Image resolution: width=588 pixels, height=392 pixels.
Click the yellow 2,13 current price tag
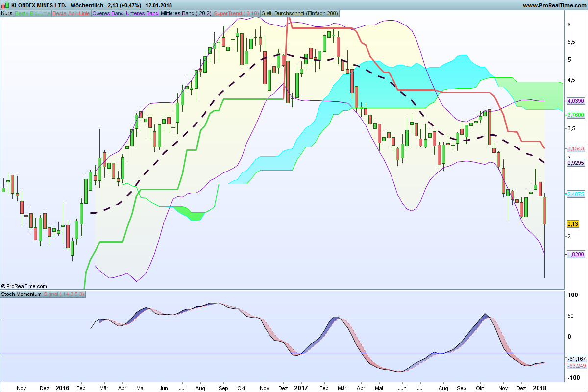[573, 224]
